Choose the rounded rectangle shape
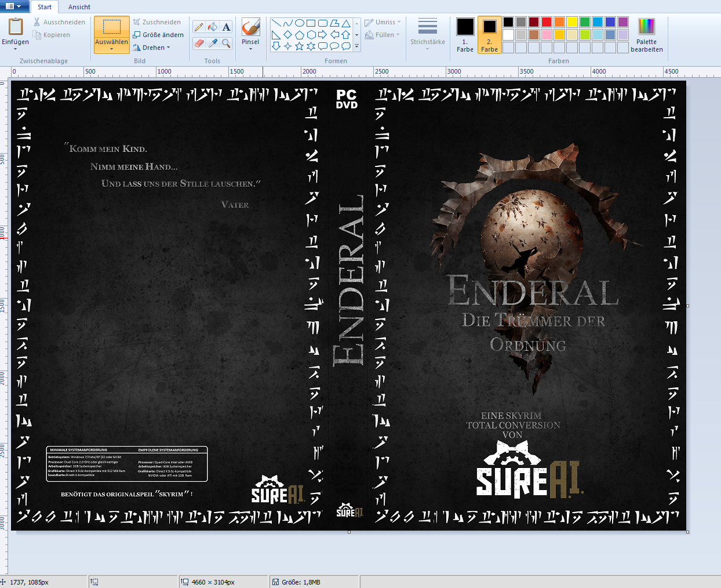Image resolution: width=721 pixels, height=588 pixels. (x=323, y=23)
